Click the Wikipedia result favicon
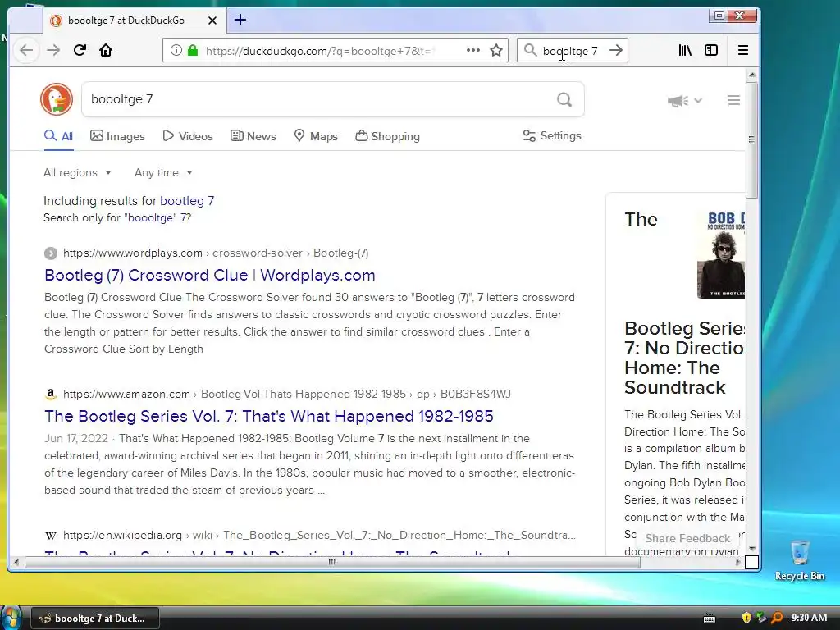The width and height of the screenshot is (840, 630). pyautogui.click(x=50, y=535)
